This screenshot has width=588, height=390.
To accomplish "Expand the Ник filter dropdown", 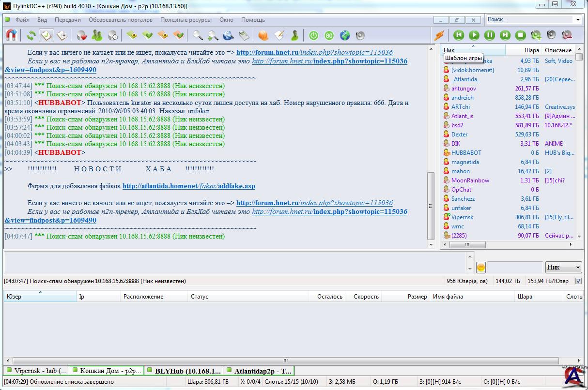I will coord(578,267).
